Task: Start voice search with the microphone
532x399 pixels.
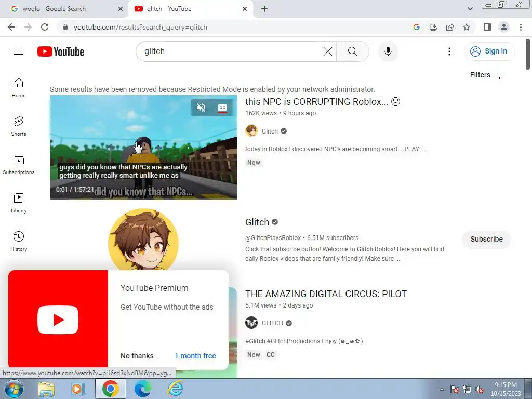Action: (388, 51)
